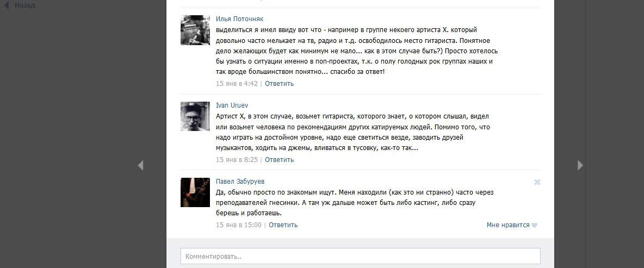Open the profile link Павел Забуруев
The width and height of the screenshot is (644, 268).
coord(240,181)
